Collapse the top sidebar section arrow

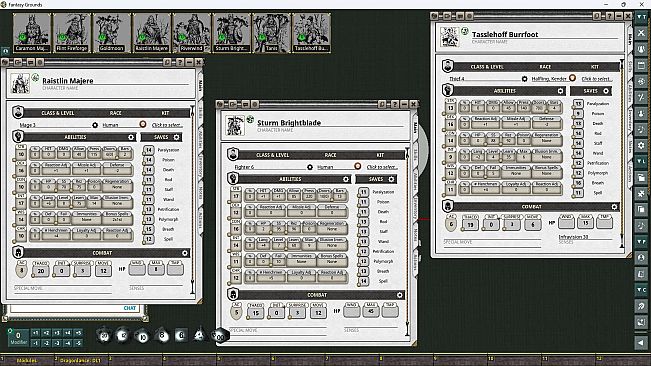pyautogui.click(x=641, y=17)
